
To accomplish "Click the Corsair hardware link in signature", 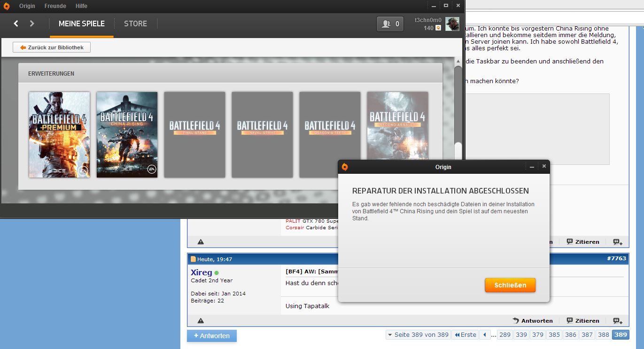I will 295,227.
